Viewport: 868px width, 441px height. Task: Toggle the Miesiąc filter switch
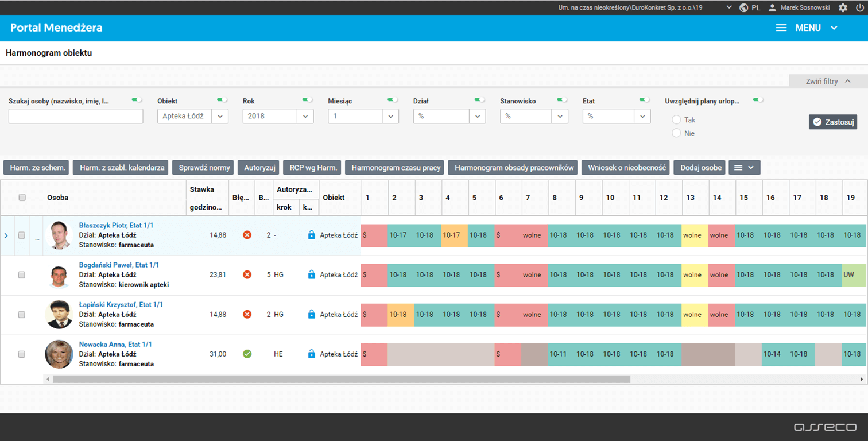(393, 100)
